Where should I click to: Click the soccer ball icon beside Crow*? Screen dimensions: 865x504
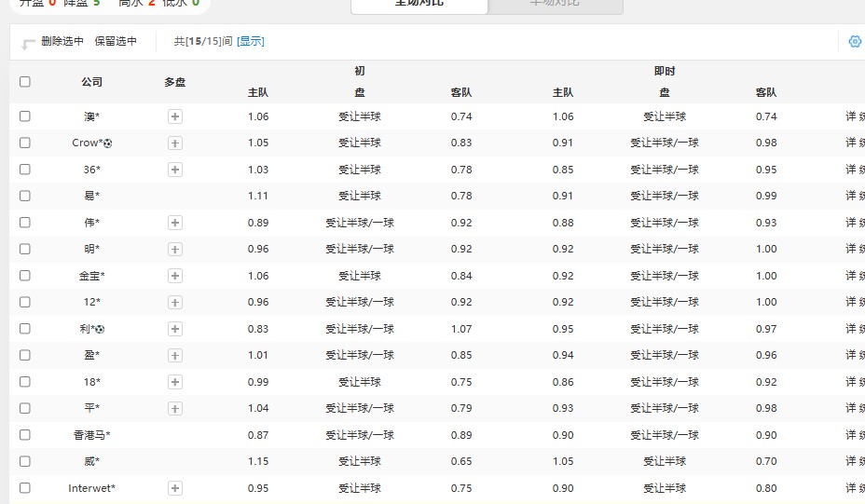pos(108,143)
